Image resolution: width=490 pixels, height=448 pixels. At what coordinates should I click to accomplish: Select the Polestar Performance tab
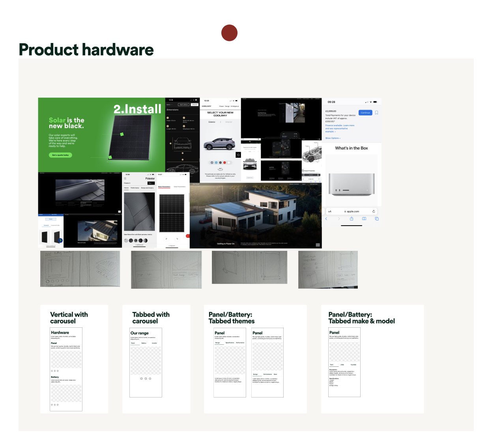tap(135, 188)
